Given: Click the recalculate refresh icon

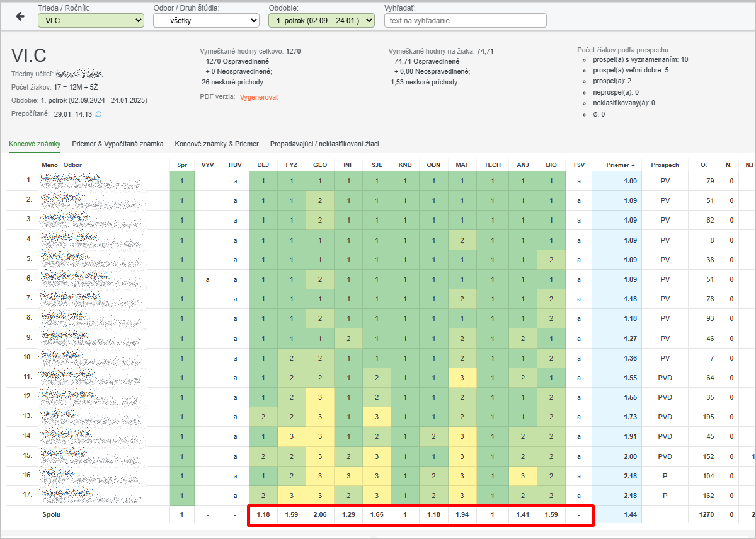Looking at the screenshot, I should (x=98, y=114).
